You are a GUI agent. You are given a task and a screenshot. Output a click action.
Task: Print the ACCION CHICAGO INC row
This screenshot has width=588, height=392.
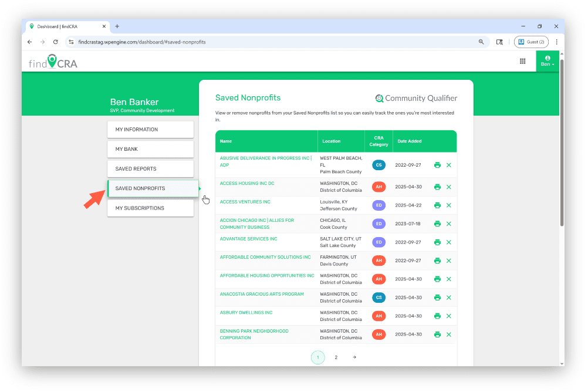[437, 224]
